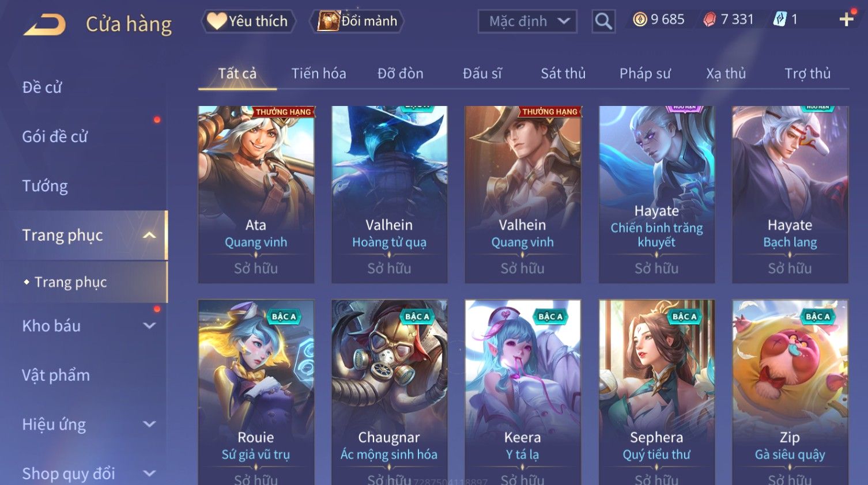Switch to the Sát thủ tab
Screen dimensions: 868x485
click(563, 74)
